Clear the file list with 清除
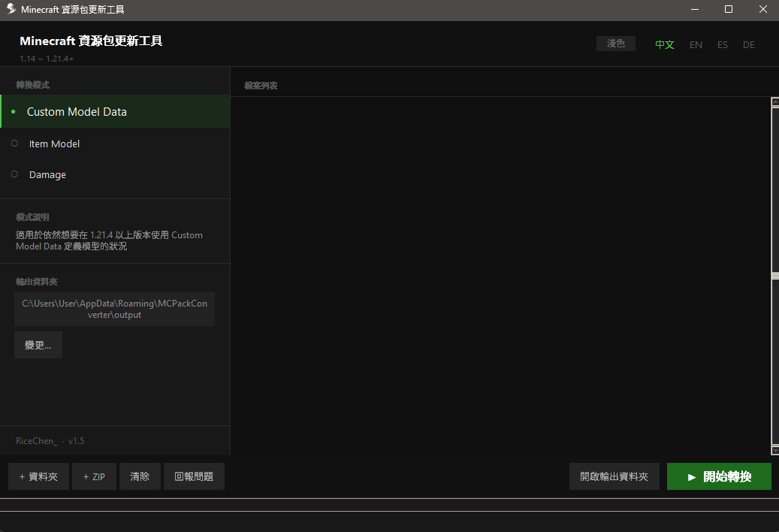 140,476
